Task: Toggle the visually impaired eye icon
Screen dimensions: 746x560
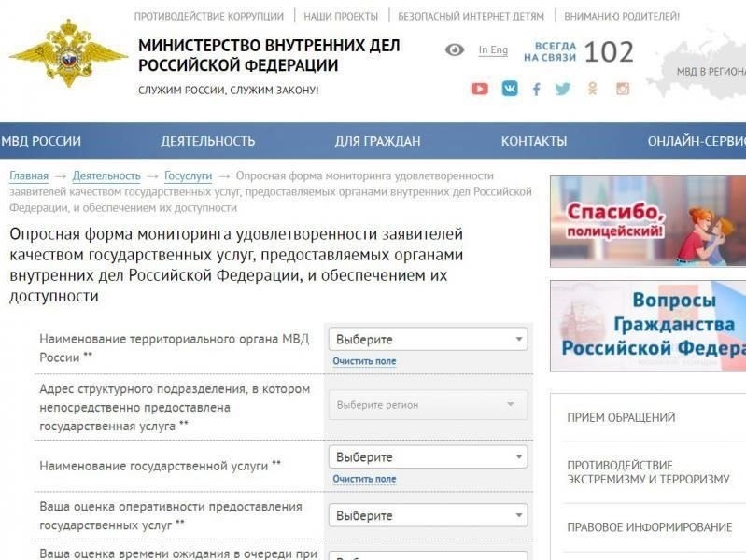Action: pyautogui.click(x=455, y=49)
